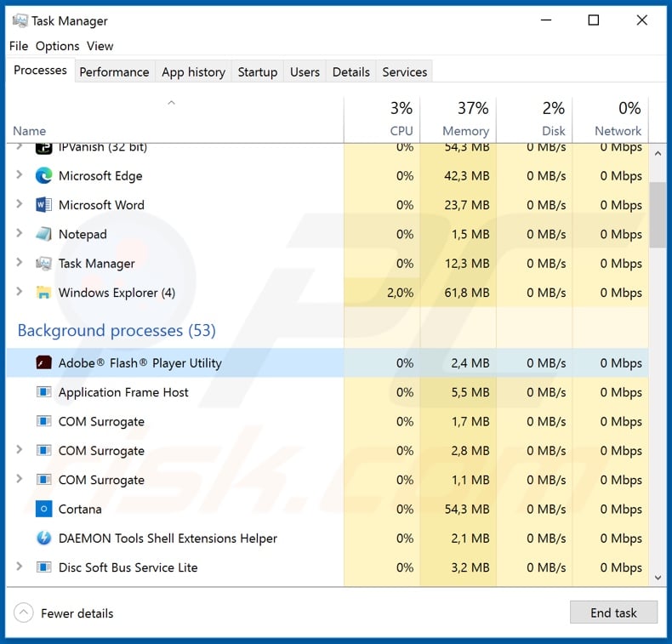The image size is (672, 644).
Task: Click the Notepad process icon
Action: [43, 234]
